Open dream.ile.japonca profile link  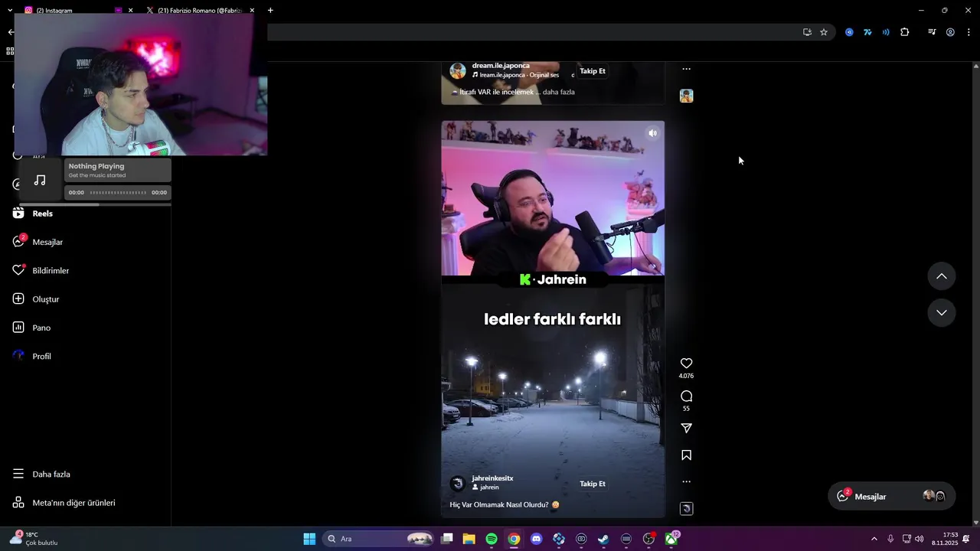coord(501,66)
